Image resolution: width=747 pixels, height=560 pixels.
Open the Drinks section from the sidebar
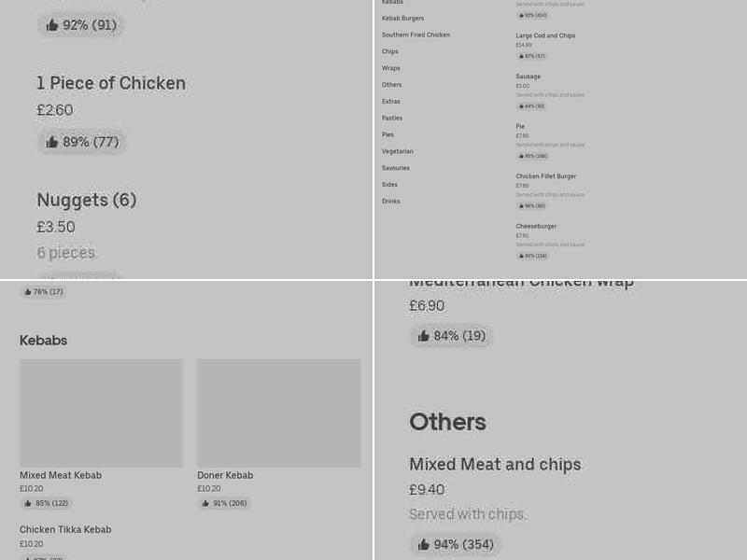pos(390,201)
